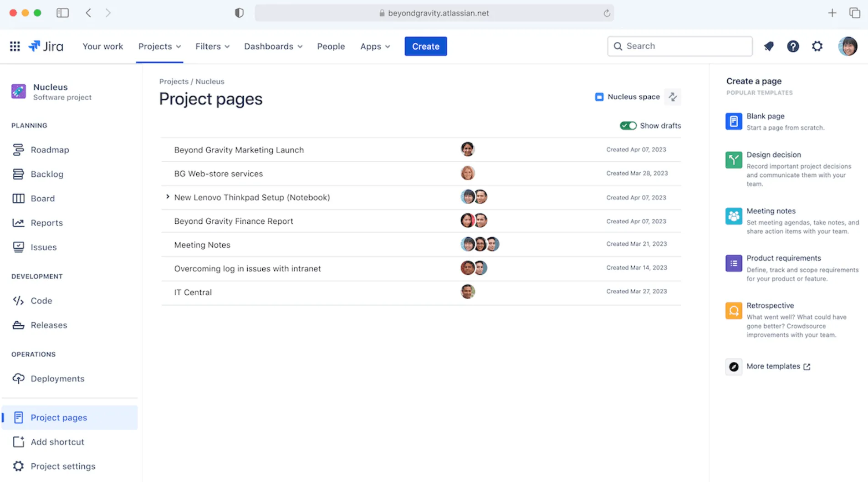Go to Your work
The width and height of the screenshot is (868, 482).
102,46
